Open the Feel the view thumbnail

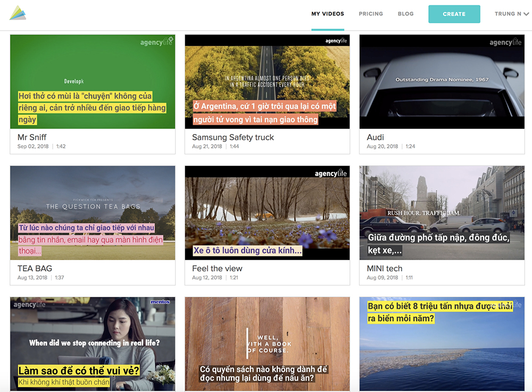(x=267, y=213)
